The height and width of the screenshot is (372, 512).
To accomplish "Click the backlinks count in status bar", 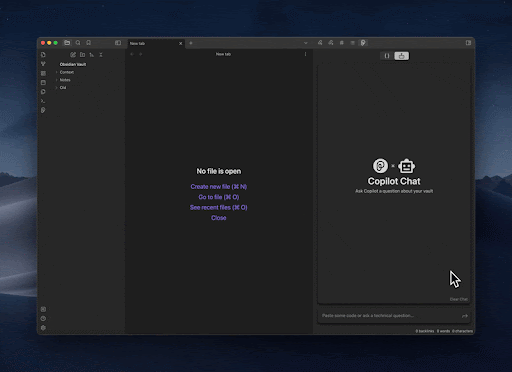I will (x=425, y=331).
